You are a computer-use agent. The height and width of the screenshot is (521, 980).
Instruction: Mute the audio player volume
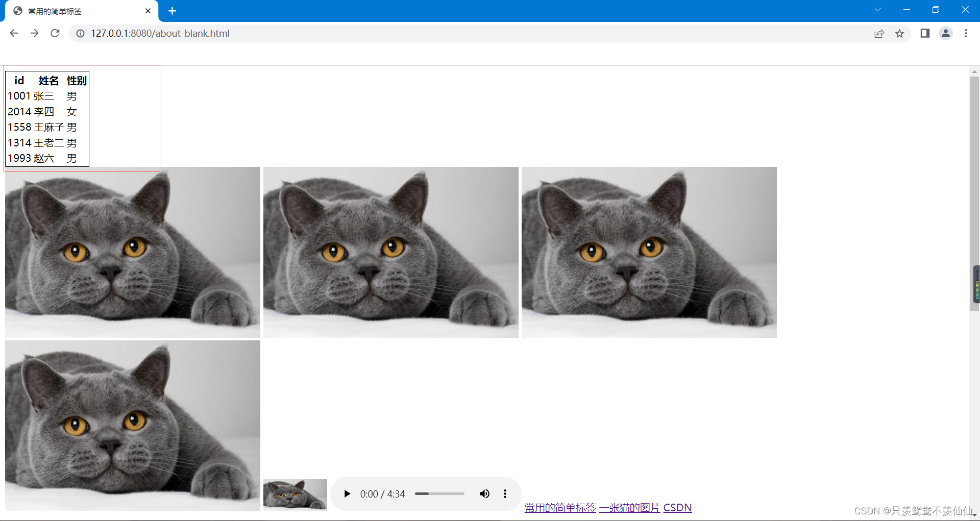tap(484, 493)
